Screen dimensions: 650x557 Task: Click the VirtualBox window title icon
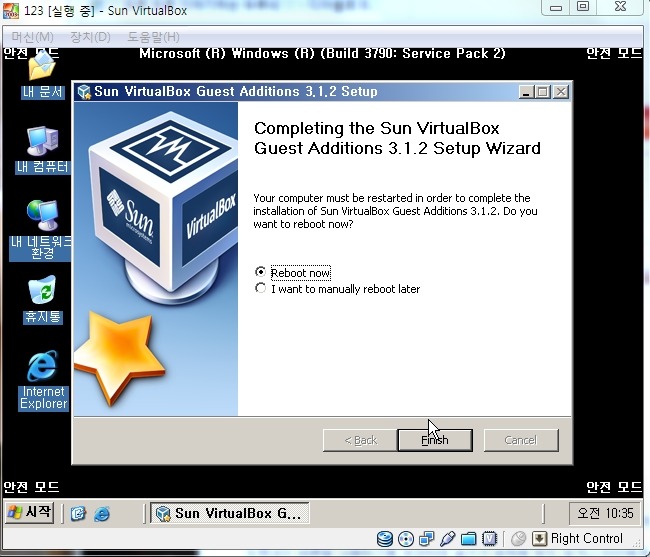pos(10,10)
